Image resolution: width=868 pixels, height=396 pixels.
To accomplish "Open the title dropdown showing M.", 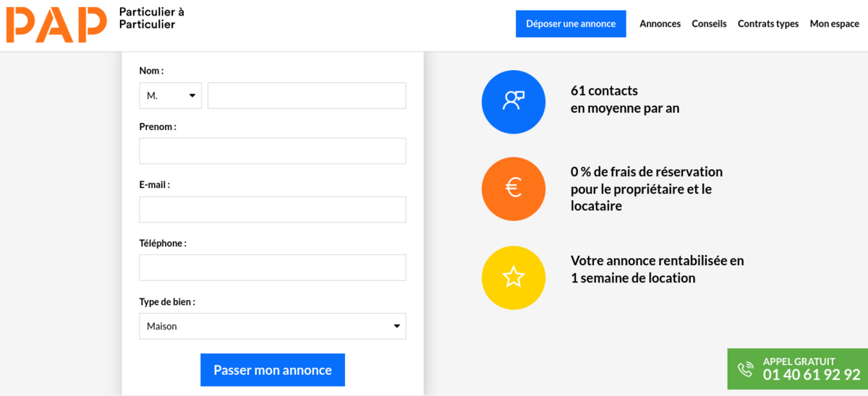I will click(x=170, y=95).
